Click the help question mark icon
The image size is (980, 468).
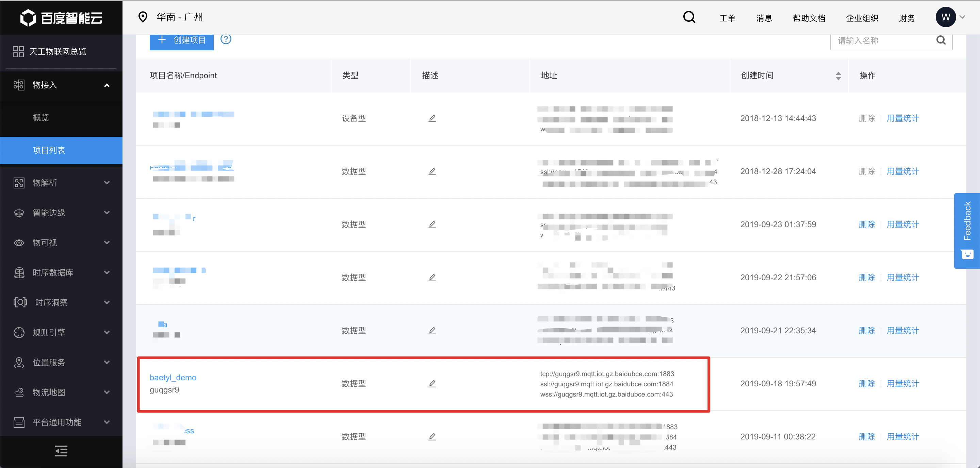coord(226,39)
